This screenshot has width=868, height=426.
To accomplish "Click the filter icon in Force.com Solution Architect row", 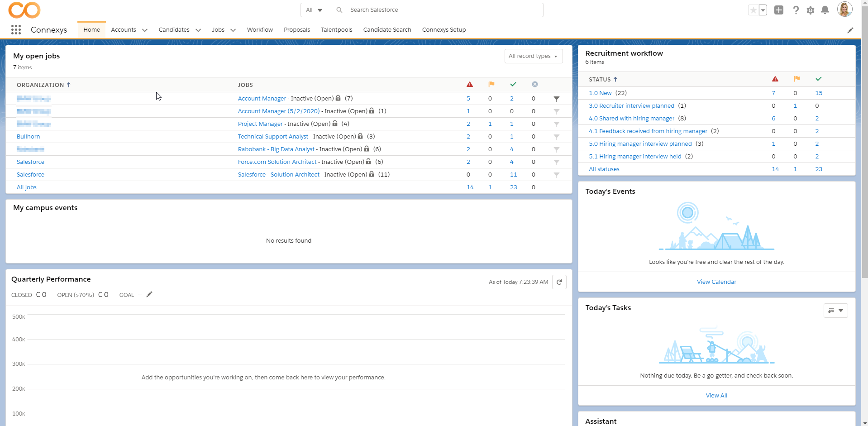I will click(557, 162).
